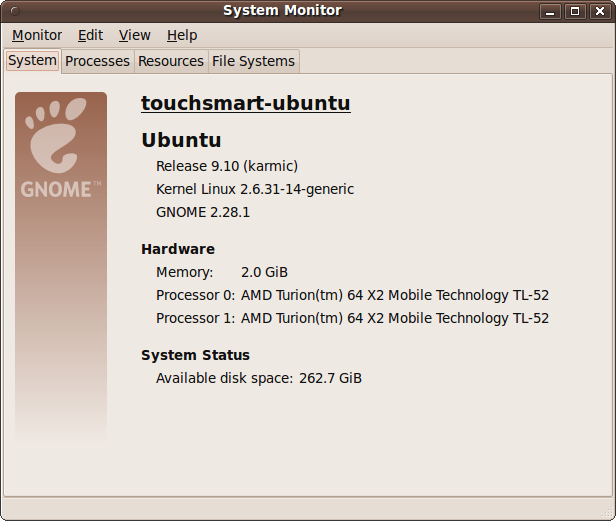This screenshot has height=521, width=616.
Task: Click the window menu button in title bar
Action: tap(15, 11)
